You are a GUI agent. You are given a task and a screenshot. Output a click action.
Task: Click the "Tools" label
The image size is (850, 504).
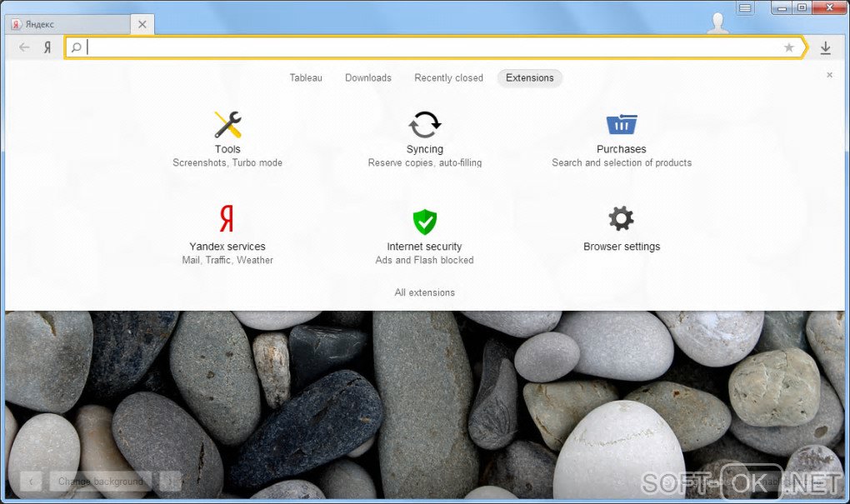pos(227,149)
